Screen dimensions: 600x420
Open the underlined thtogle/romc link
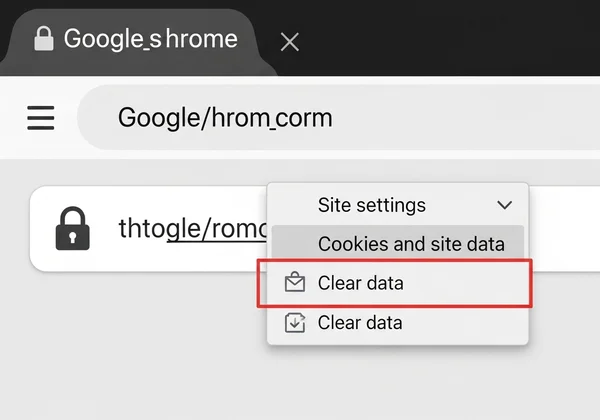pyautogui.click(x=193, y=228)
